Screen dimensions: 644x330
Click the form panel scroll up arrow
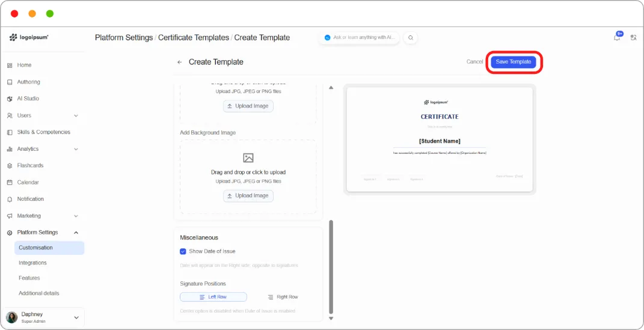(331, 87)
